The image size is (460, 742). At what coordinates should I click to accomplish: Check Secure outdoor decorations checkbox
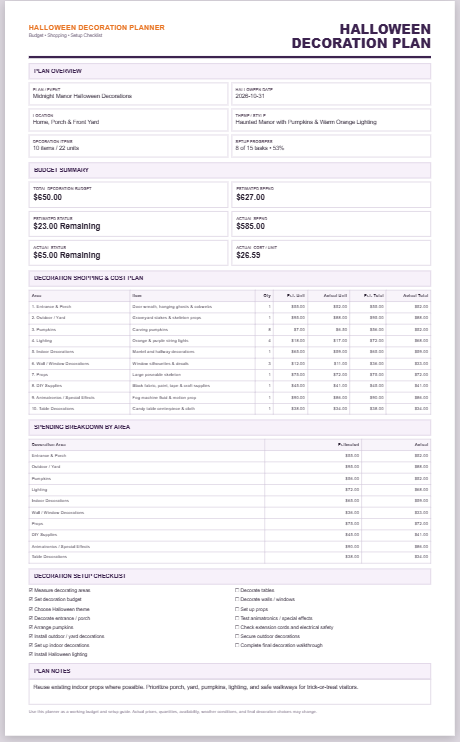click(237, 636)
